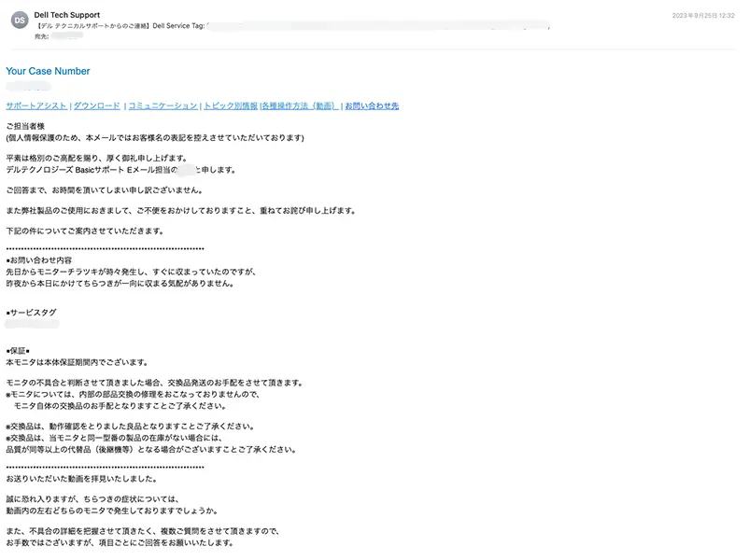
Task: Click the line starting ※交換品は、動作確認
Action: [131, 427]
